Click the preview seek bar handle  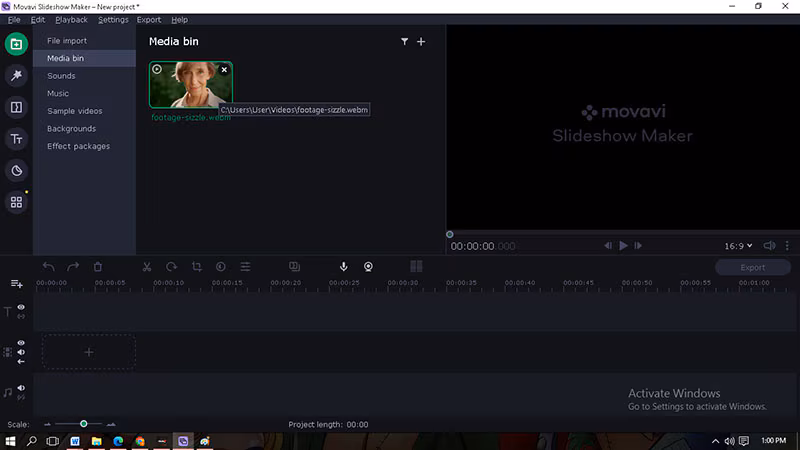coord(449,235)
